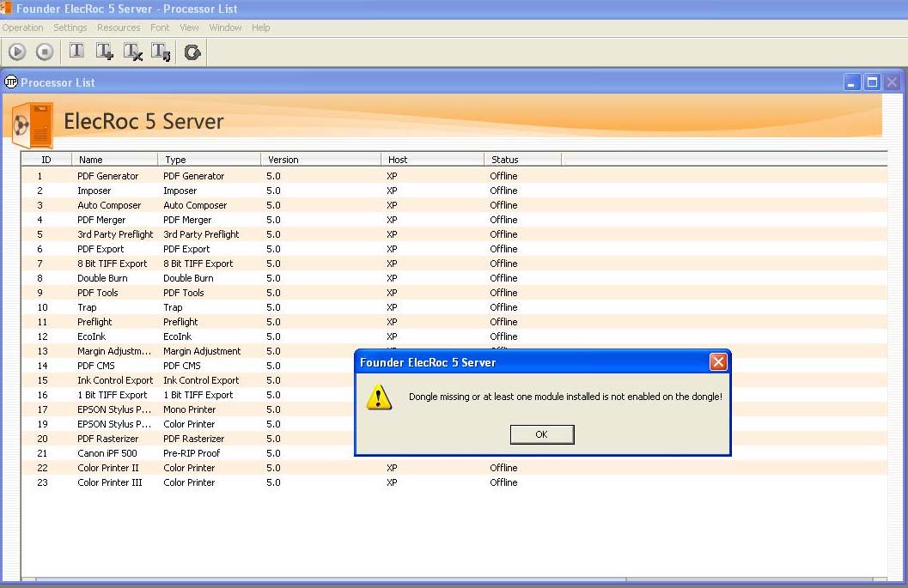Select the 8 Bit TIFF Export name cell
Screen dimensions: 908x588
pyautogui.click(x=113, y=264)
